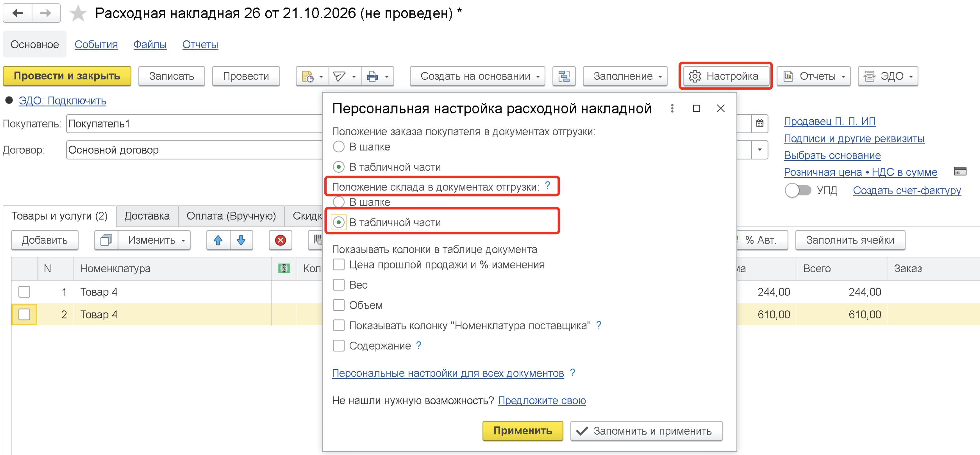Tick the checkbox for row 1 Товар 4
This screenshot has width=980, height=455.
point(24,292)
